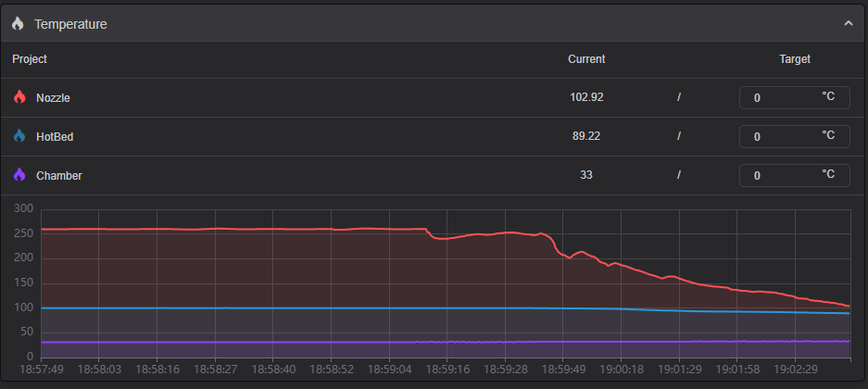
Task: Collapse the Temperature panel with chevron
Action: coord(848,24)
